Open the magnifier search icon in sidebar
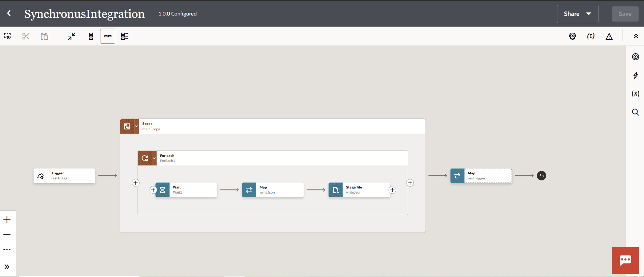This screenshot has height=277, width=644. click(635, 112)
